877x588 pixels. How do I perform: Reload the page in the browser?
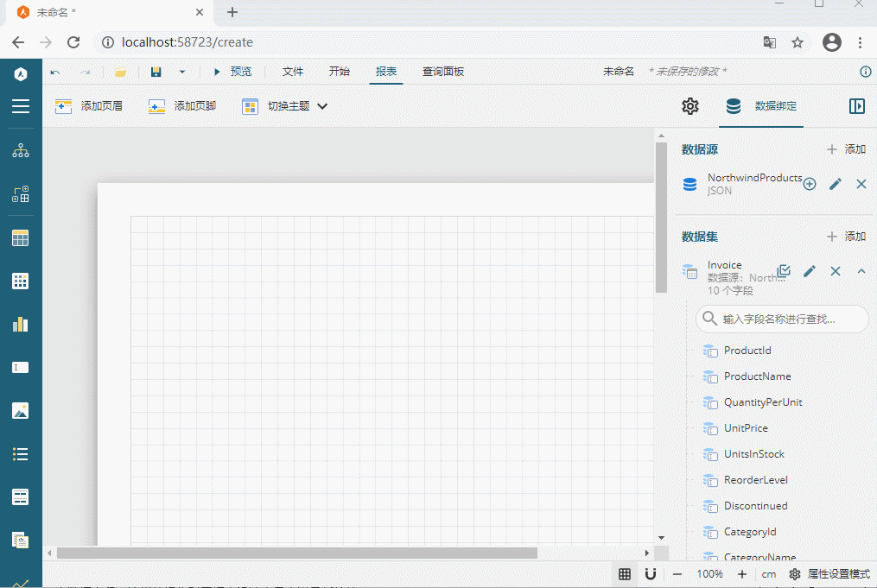point(73,42)
